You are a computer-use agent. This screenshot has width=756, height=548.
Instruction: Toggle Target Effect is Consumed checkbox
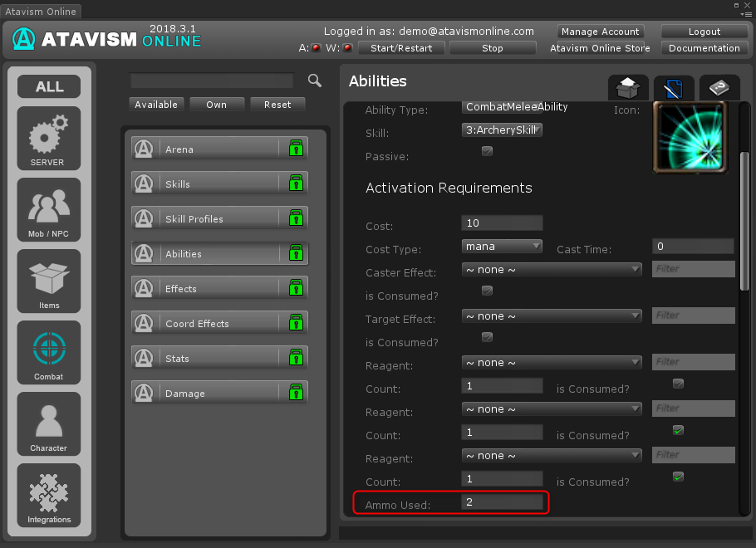point(487,337)
